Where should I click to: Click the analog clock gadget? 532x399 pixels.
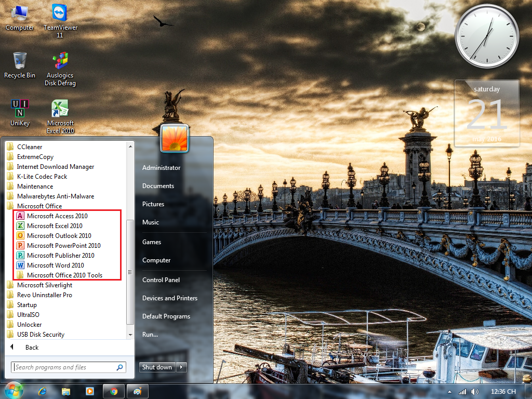(x=487, y=36)
